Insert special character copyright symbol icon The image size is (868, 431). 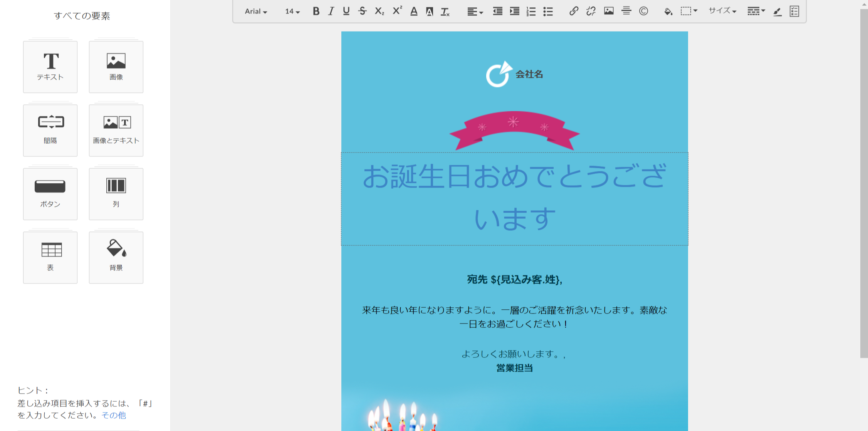click(x=643, y=11)
